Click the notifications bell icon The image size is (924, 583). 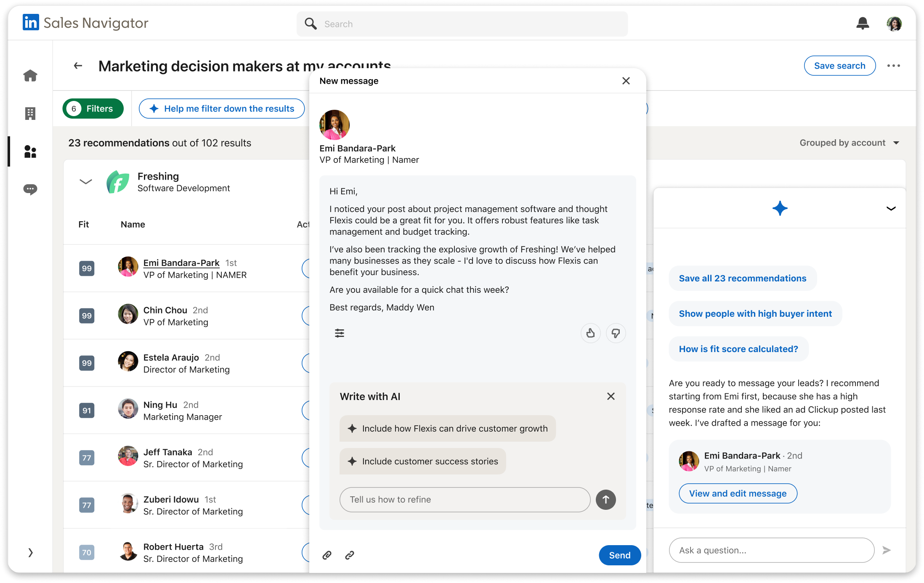863,24
